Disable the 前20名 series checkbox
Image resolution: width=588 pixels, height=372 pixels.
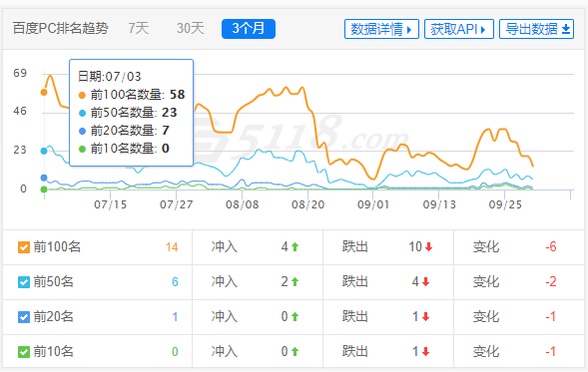[x=24, y=317]
